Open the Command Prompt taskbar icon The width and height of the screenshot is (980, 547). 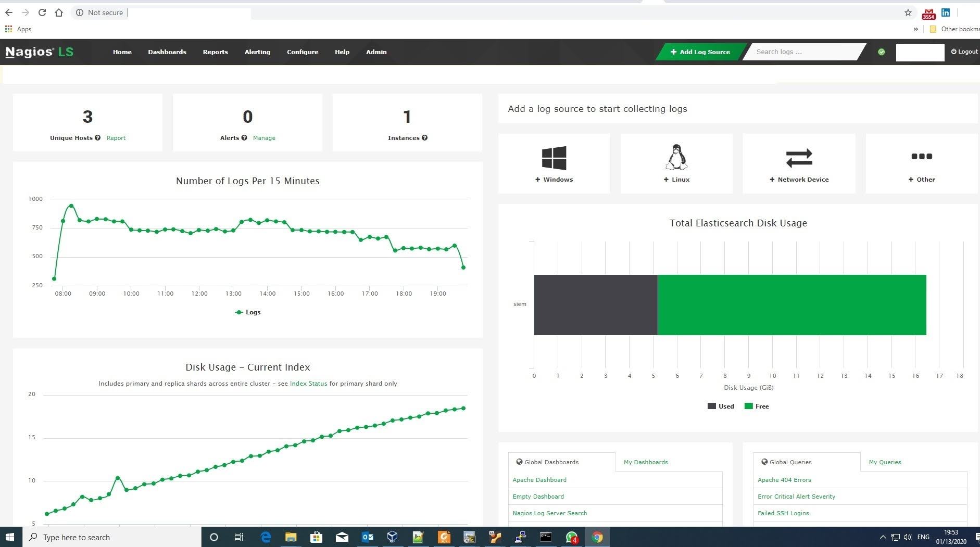click(546, 537)
